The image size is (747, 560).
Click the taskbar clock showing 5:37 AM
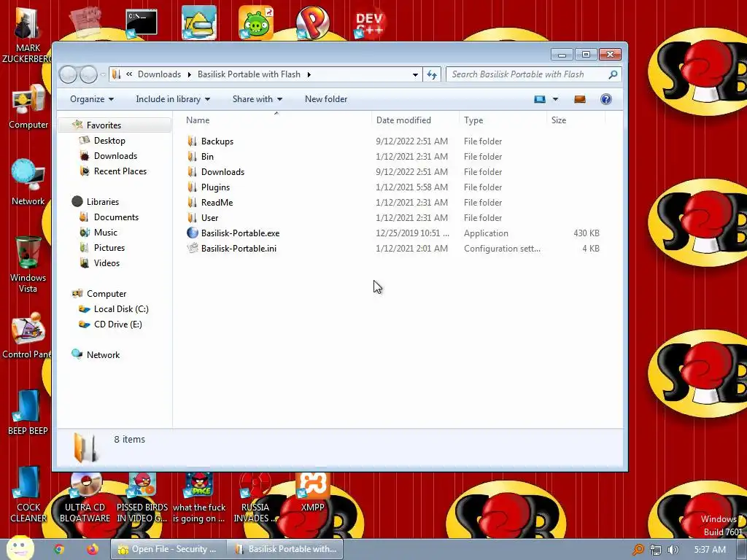pos(709,550)
